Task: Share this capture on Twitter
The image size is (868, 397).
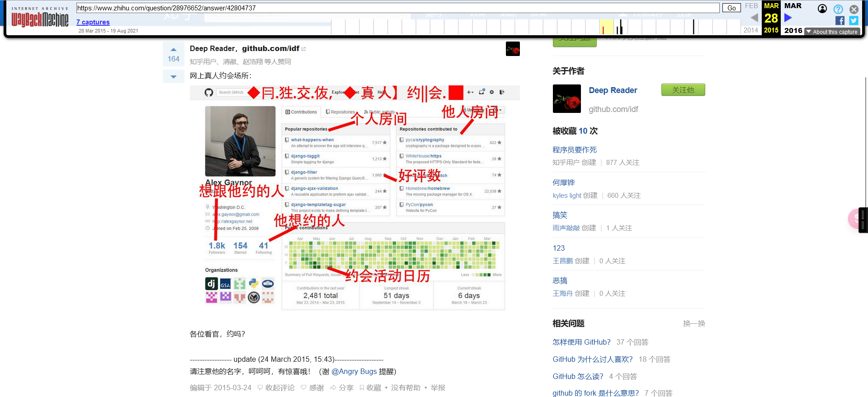Action: click(x=854, y=20)
